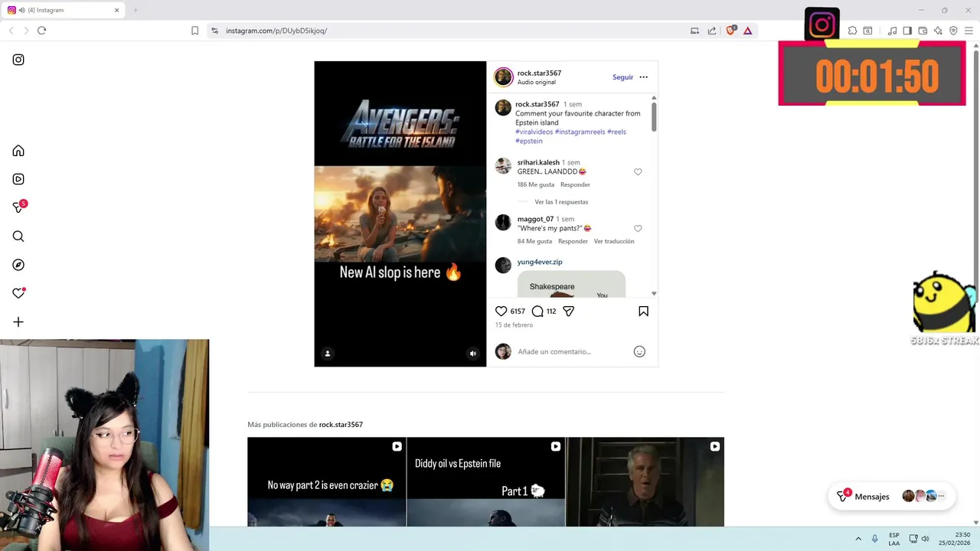Open Instagram logo in left sidebar
The image size is (980, 551).
coord(18,60)
